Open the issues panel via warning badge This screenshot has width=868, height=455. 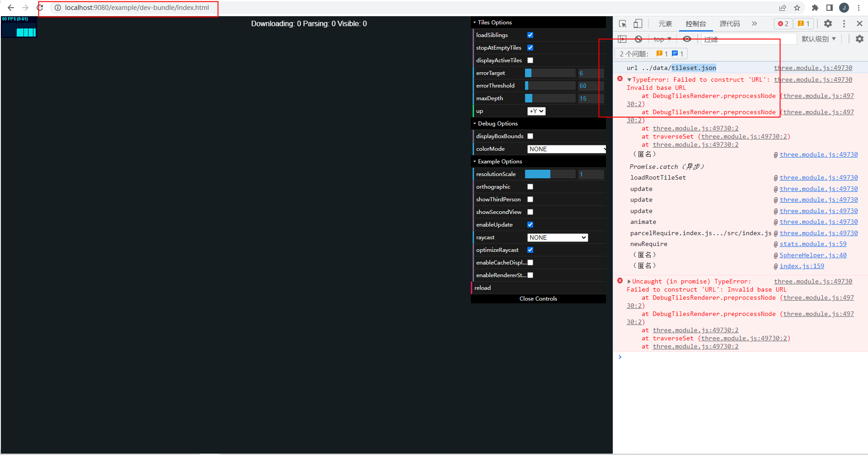(x=804, y=23)
